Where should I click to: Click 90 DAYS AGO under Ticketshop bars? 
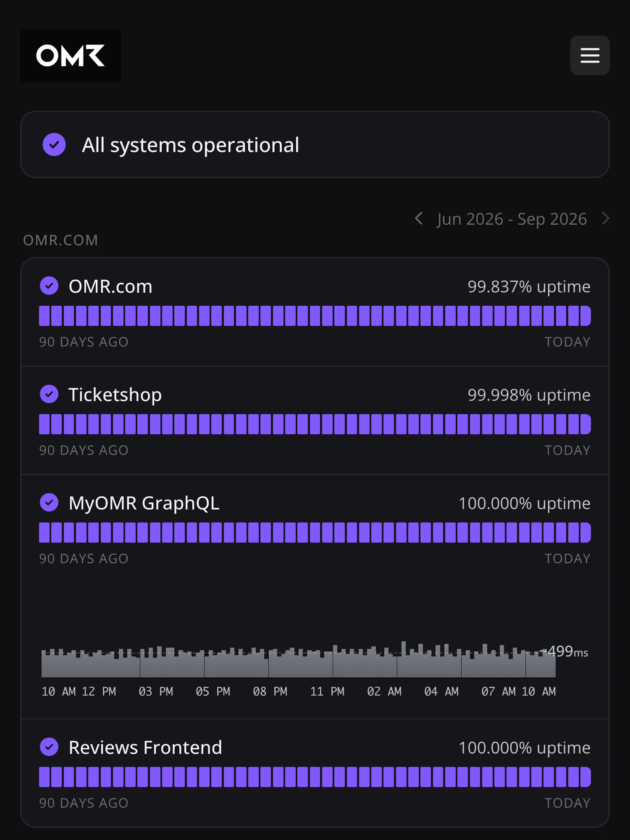84,450
